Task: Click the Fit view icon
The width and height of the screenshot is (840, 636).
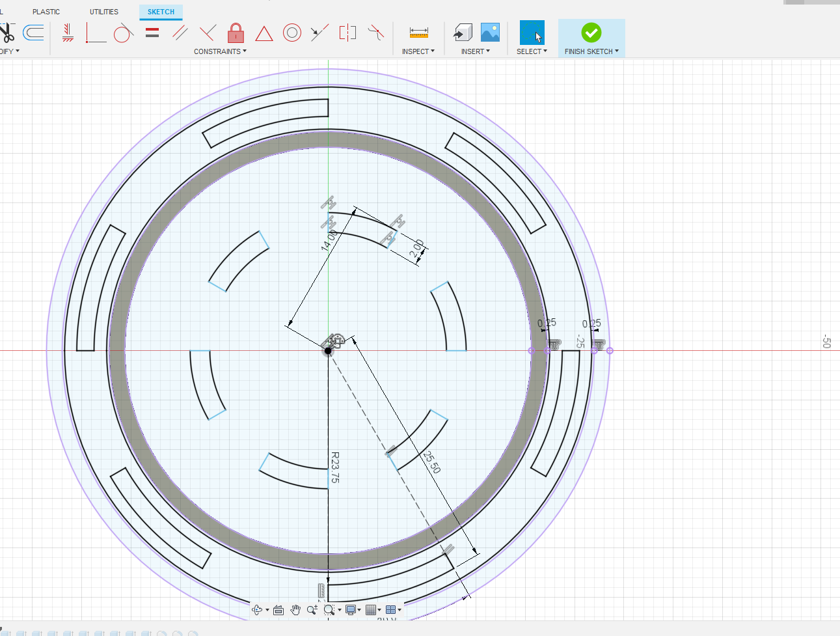Action: point(278,610)
